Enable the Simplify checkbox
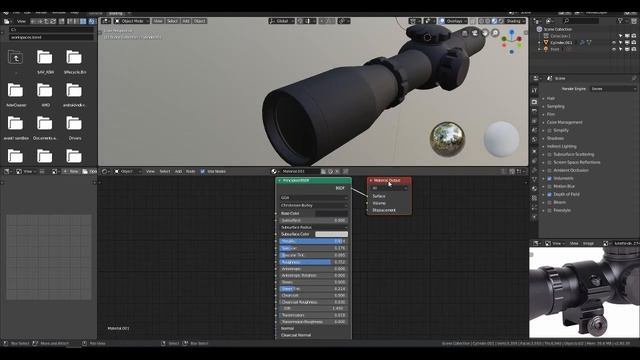The width and height of the screenshot is (640, 360). tap(549, 131)
